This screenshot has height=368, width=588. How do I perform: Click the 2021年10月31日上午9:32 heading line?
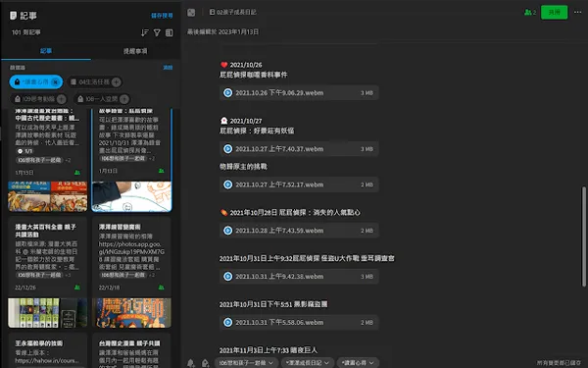click(307, 258)
